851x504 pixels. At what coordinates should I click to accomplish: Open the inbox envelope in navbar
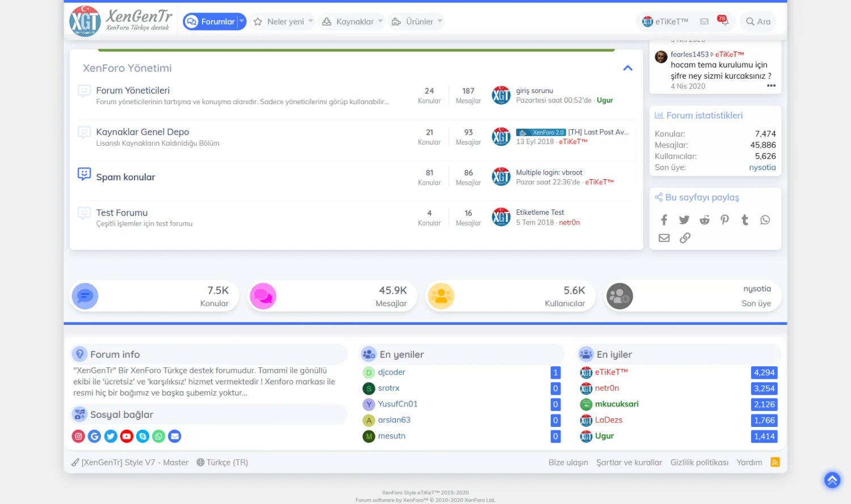click(x=704, y=22)
